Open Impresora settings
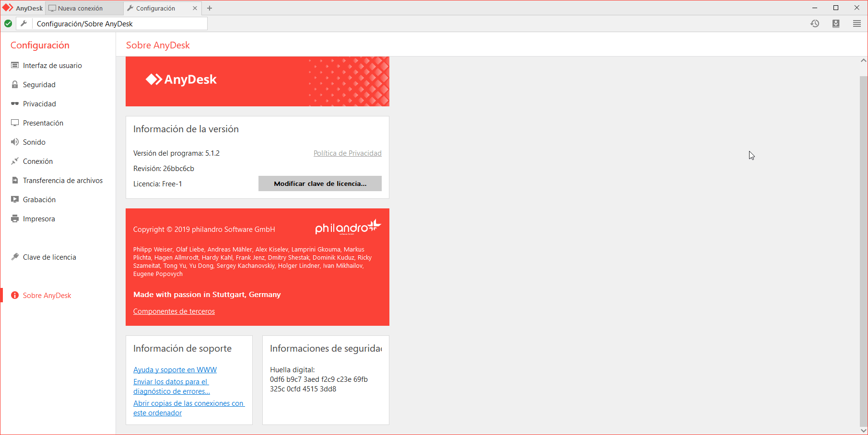The width and height of the screenshot is (868, 435). point(39,219)
